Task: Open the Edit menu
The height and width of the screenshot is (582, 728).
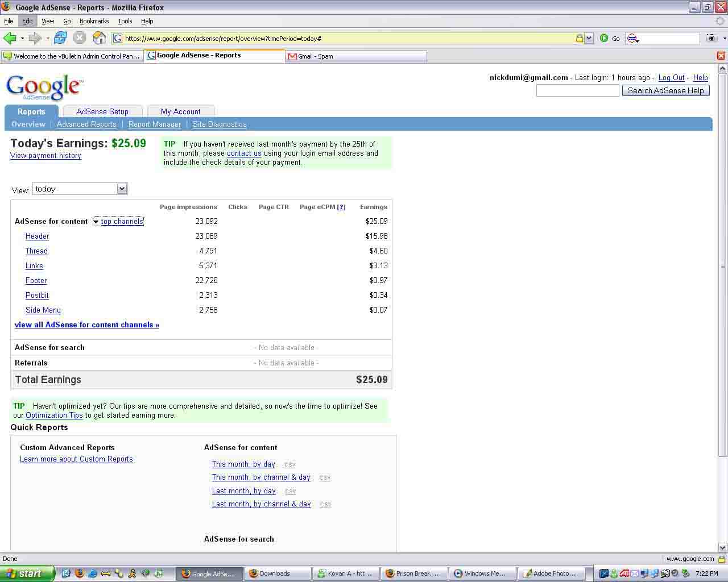Action: tap(27, 21)
